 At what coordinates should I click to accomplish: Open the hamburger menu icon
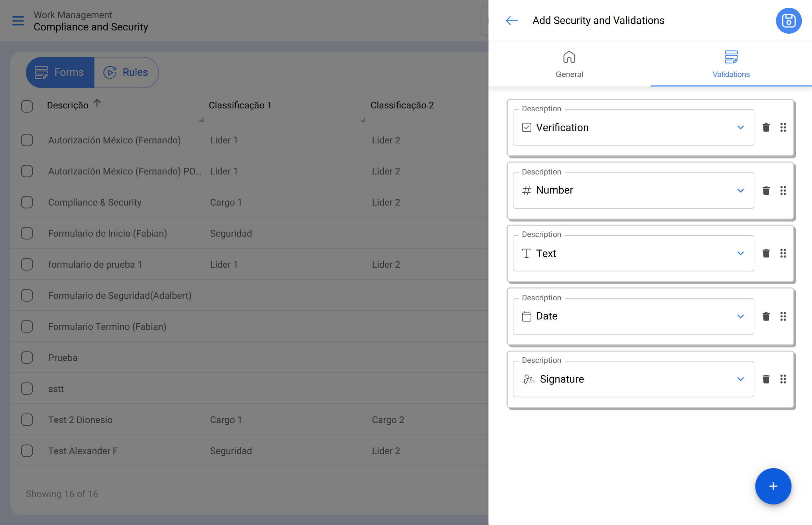[x=18, y=21]
